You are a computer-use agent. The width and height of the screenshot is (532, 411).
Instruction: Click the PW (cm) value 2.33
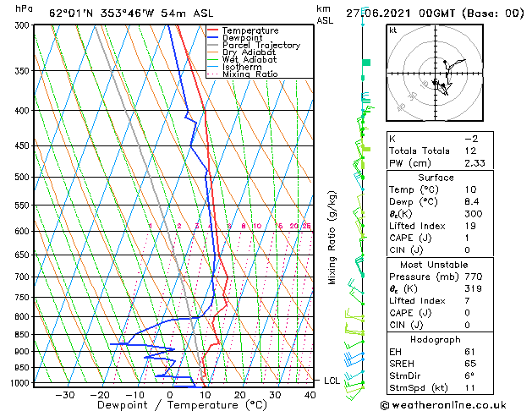tap(474, 163)
